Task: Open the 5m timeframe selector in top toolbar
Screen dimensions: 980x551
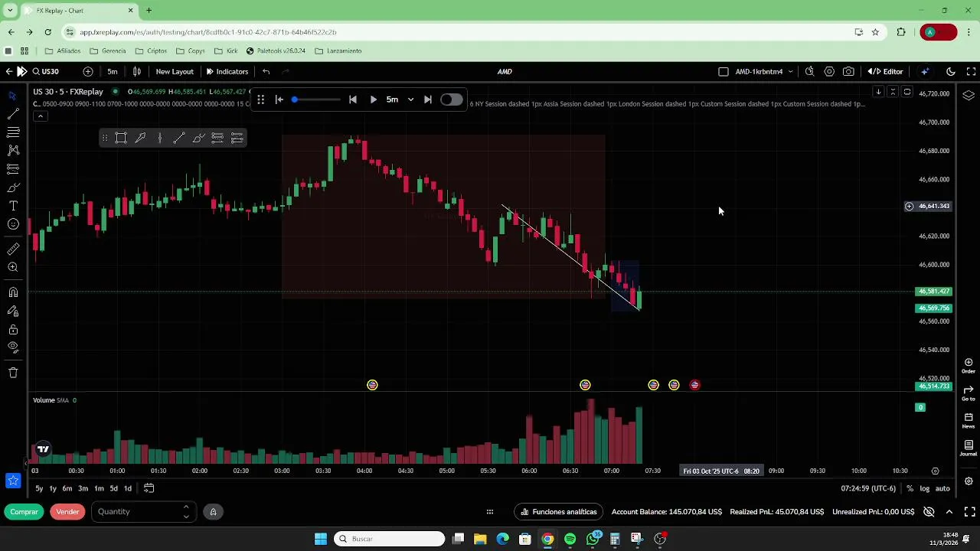Action: coord(113,71)
